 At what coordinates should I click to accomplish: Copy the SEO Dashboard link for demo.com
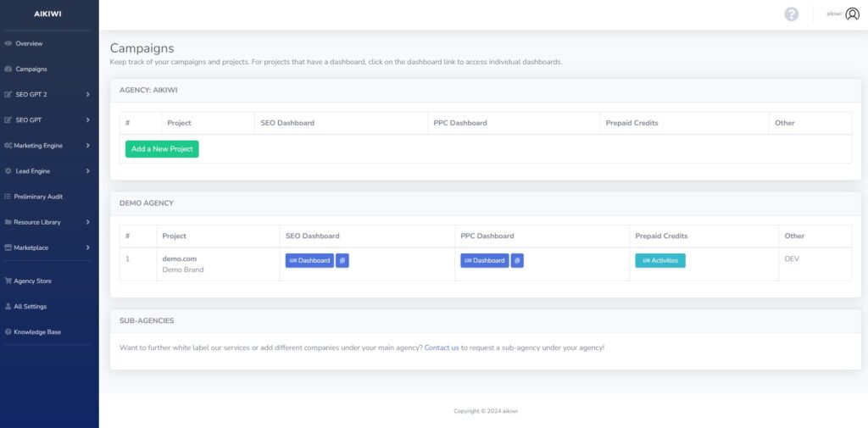point(342,260)
